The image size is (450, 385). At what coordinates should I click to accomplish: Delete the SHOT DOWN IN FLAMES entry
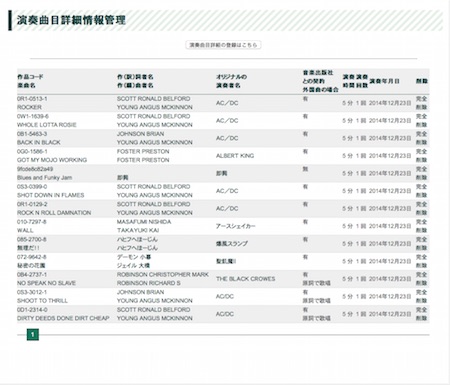point(421,191)
